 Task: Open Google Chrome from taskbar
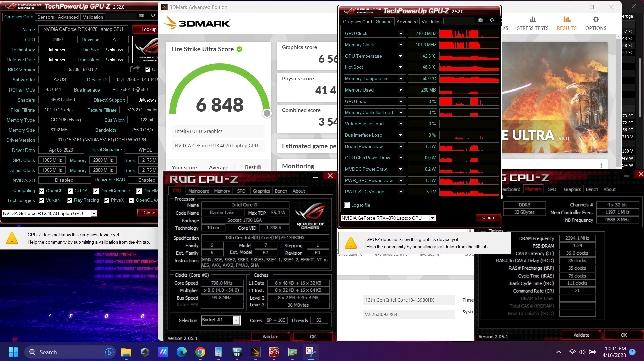tap(200, 352)
